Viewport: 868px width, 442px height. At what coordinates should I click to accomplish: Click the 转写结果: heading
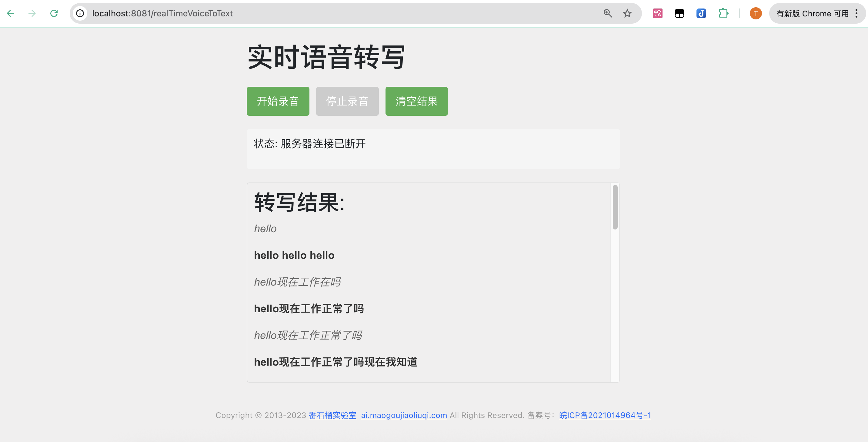(299, 202)
